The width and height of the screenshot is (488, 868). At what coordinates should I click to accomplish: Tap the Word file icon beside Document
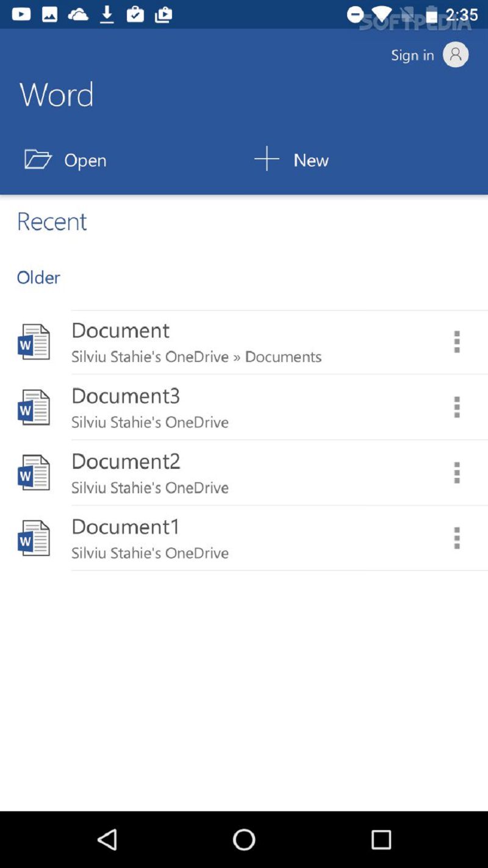(x=34, y=342)
